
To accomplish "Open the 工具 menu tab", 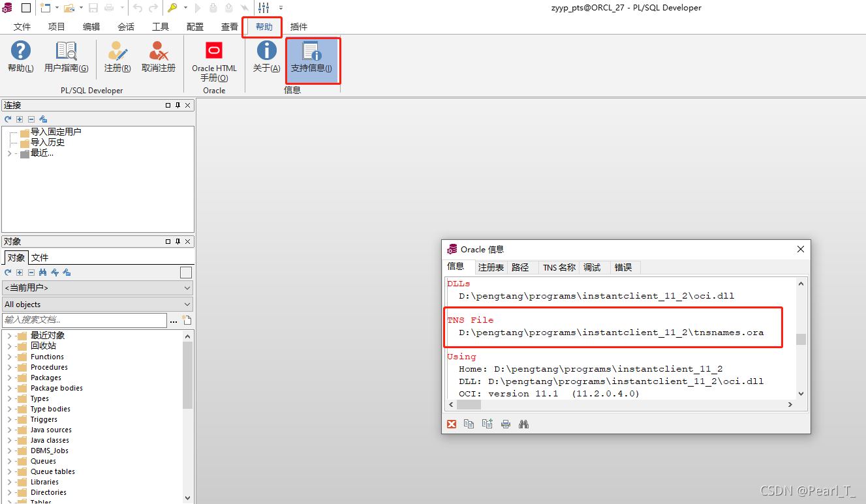I will [161, 27].
